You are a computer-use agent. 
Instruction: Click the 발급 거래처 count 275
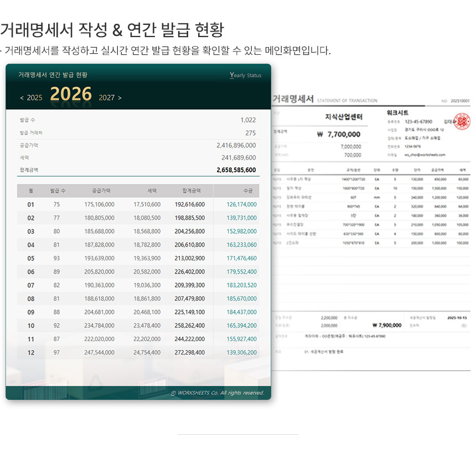pos(250,133)
